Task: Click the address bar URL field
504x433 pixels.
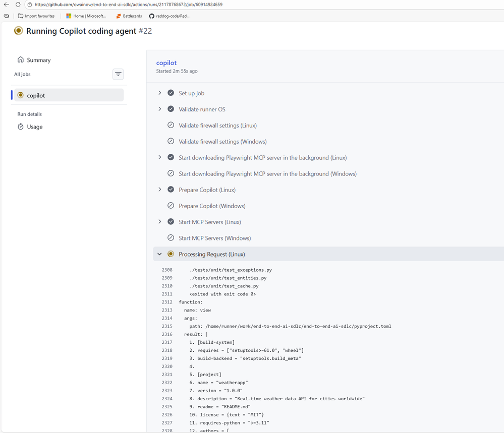Action: point(202,5)
